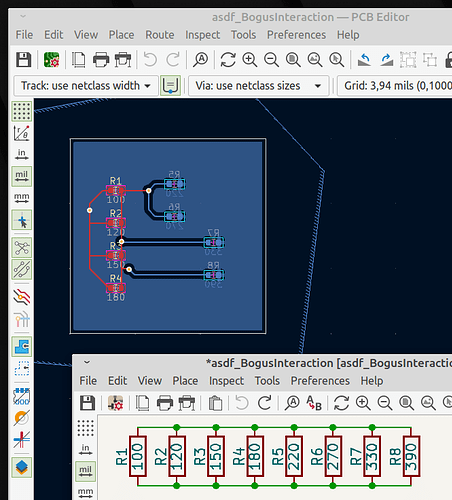
Task: Show zone outlines only in PCB Editor
Action: click(x=22, y=368)
